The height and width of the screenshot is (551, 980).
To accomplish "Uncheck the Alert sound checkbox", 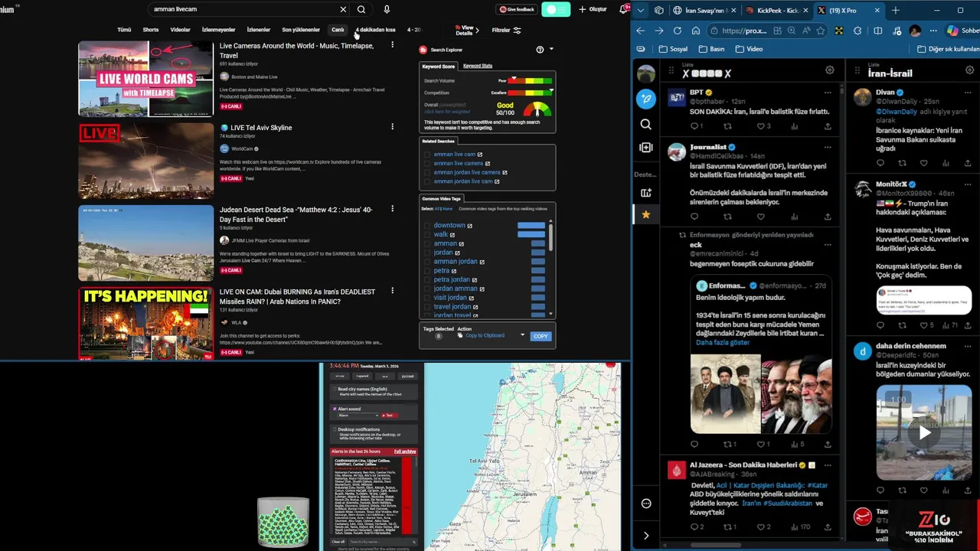I will (335, 409).
